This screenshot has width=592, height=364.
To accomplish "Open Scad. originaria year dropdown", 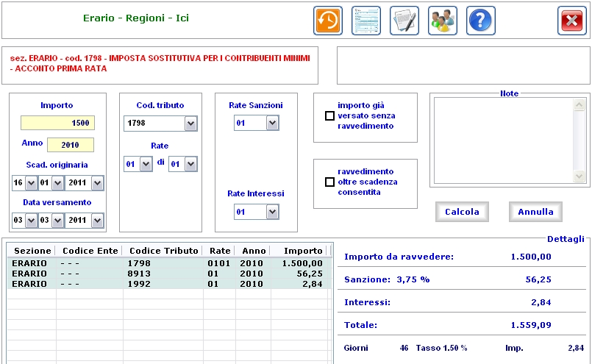I will click(x=97, y=183).
